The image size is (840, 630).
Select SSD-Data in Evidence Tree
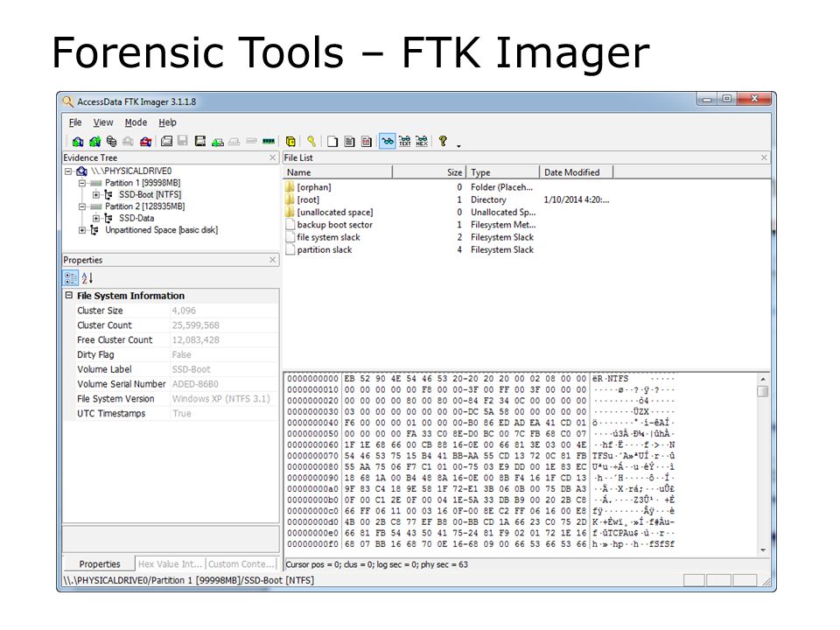tap(136, 219)
